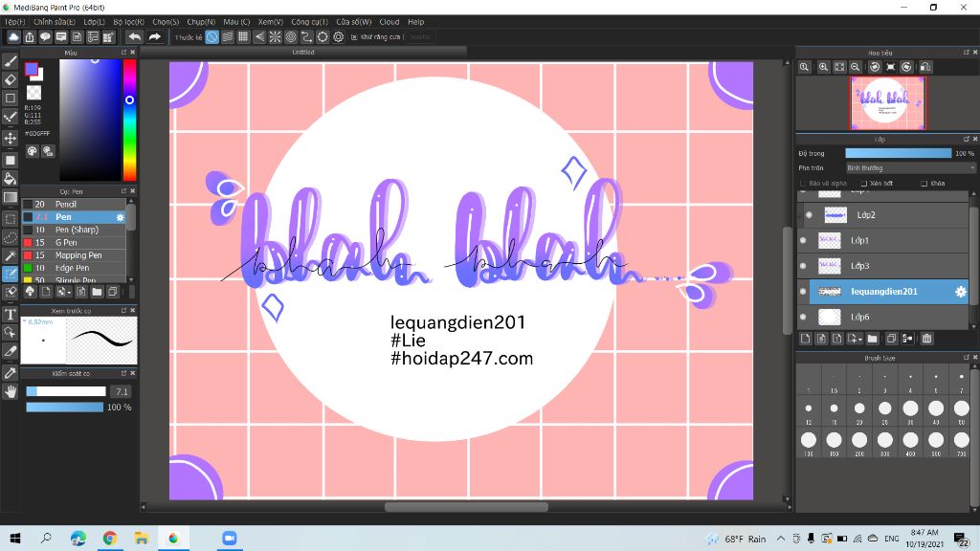Hide the Lớp2 layer
980x551 pixels.
click(809, 215)
